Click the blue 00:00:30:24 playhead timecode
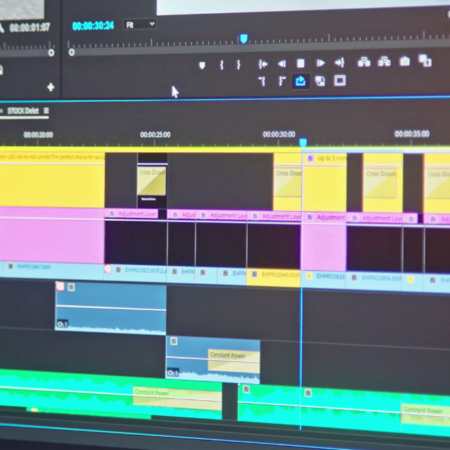Screen dimensions: 450x450 click(x=93, y=26)
